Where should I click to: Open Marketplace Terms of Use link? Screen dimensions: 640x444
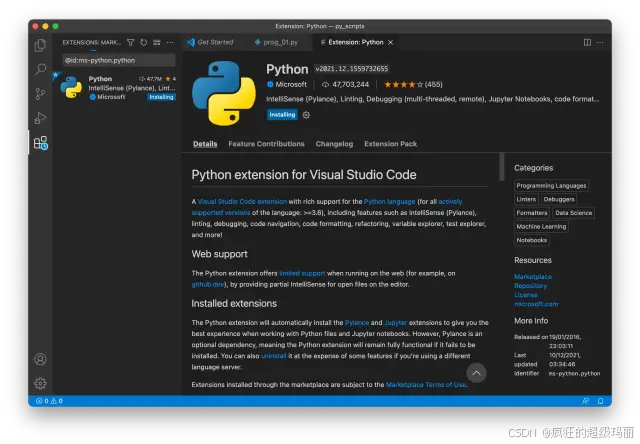pos(426,385)
